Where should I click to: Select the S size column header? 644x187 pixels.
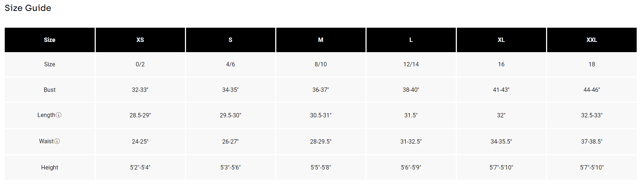point(230,40)
